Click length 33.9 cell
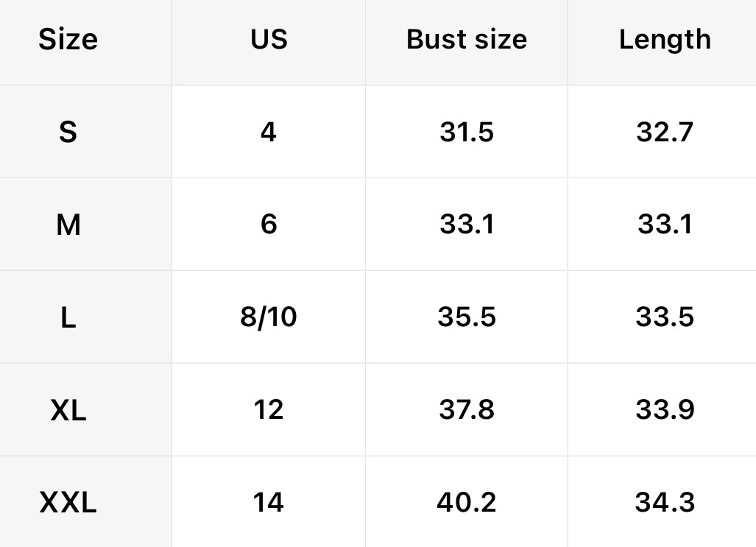 tap(665, 410)
